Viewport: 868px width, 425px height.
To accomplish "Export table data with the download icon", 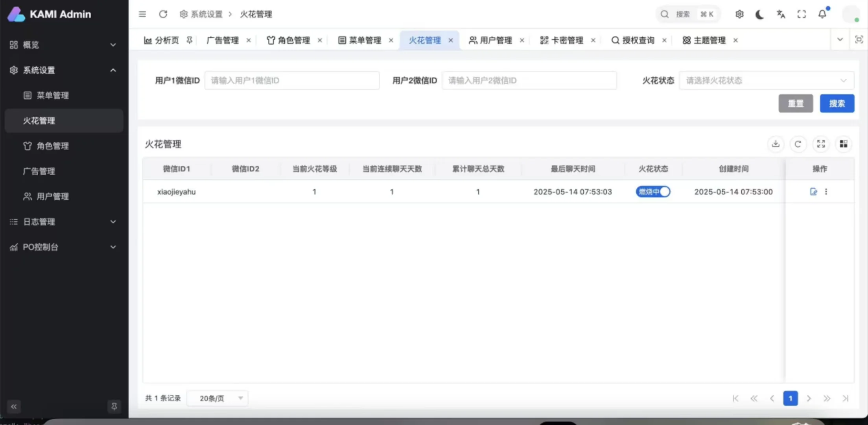I will pyautogui.click(x=775, y=144).
